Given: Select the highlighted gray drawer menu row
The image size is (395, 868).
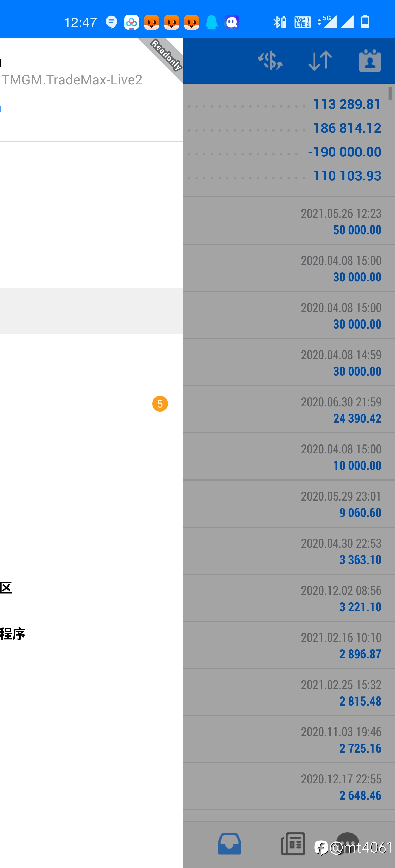Looking at the screenshot, I should click(91, 311).
